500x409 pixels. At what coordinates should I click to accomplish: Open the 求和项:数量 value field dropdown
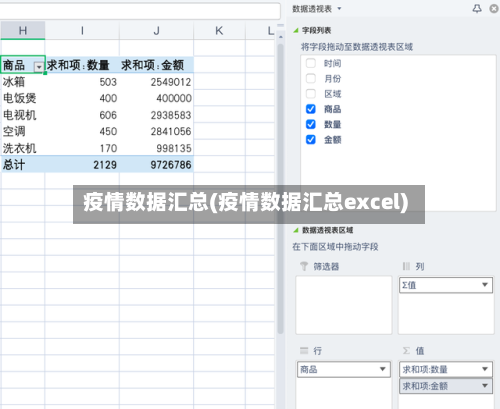[x=485, y=369]
